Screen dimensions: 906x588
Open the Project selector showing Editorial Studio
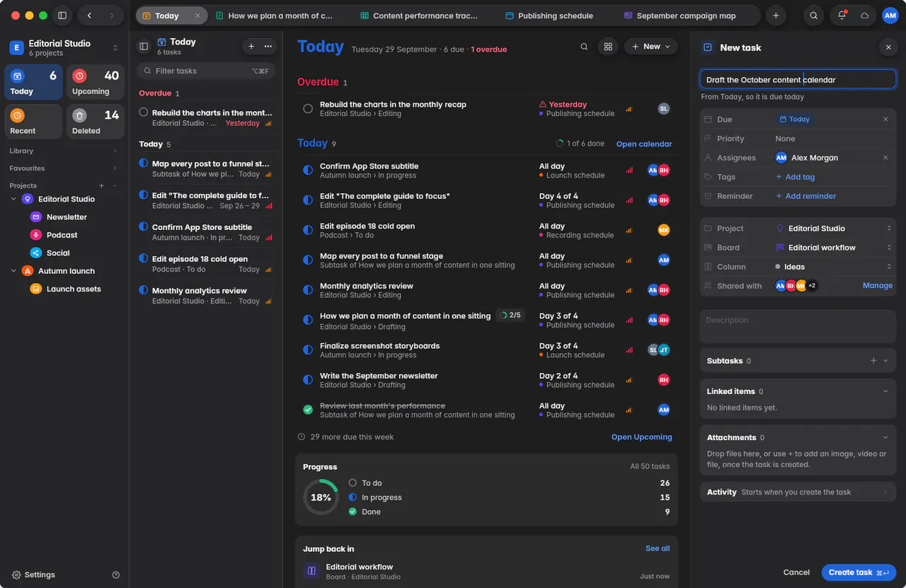pos(833,229)
